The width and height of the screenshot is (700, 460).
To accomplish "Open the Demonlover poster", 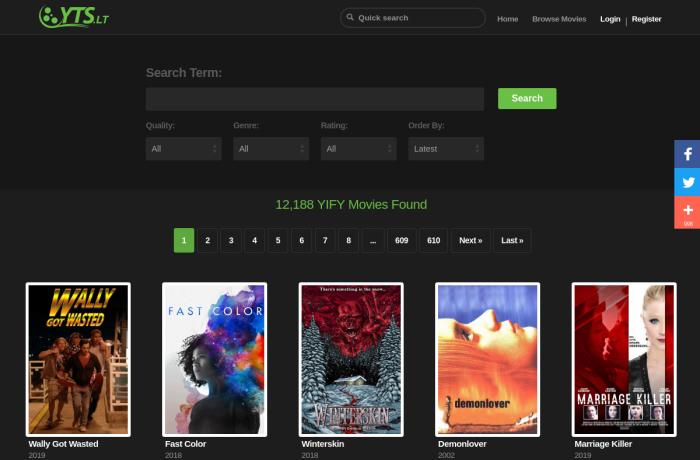I will (x=488, y=360).
